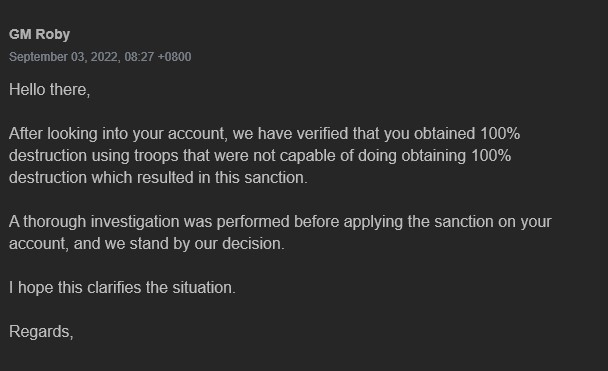Viewport: 608px width, 371px height.
Task: Click the +0800 timezone offset
Action: (x=174, y=57)
